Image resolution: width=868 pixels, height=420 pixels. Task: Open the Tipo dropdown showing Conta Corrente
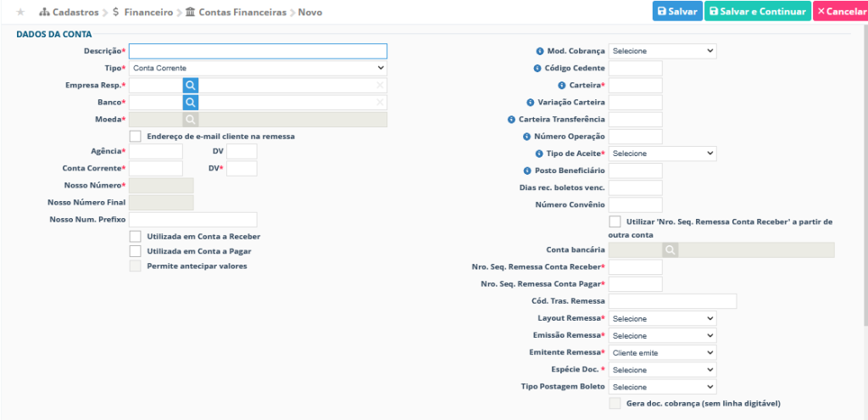[258, 68]
